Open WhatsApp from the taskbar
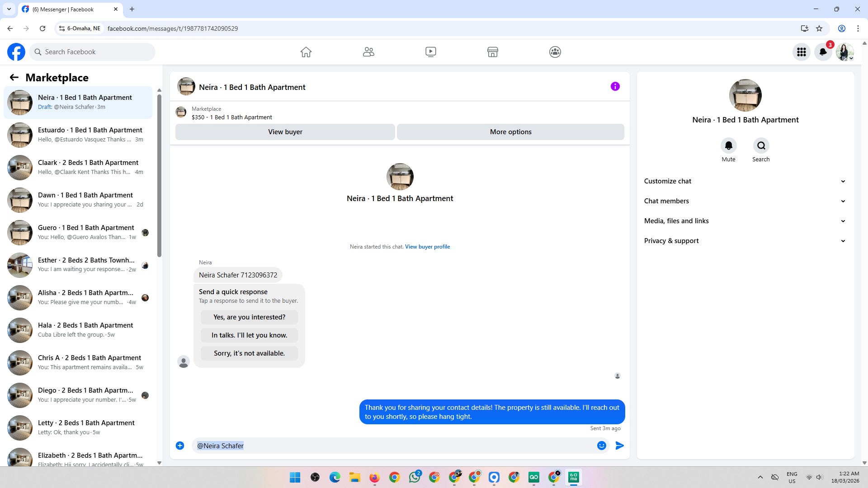 coord(415,477)
